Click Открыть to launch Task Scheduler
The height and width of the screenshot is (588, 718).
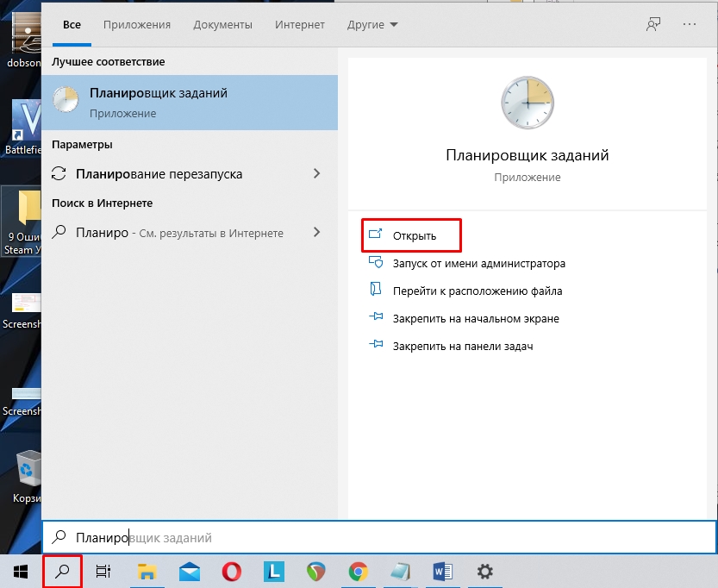pos(414,235)
